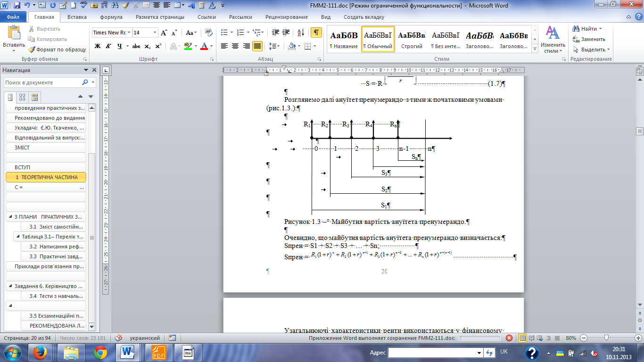Center the paragraph text
Image resolution: width=644 pixels, height=362 pixels.
pos(235,46)
